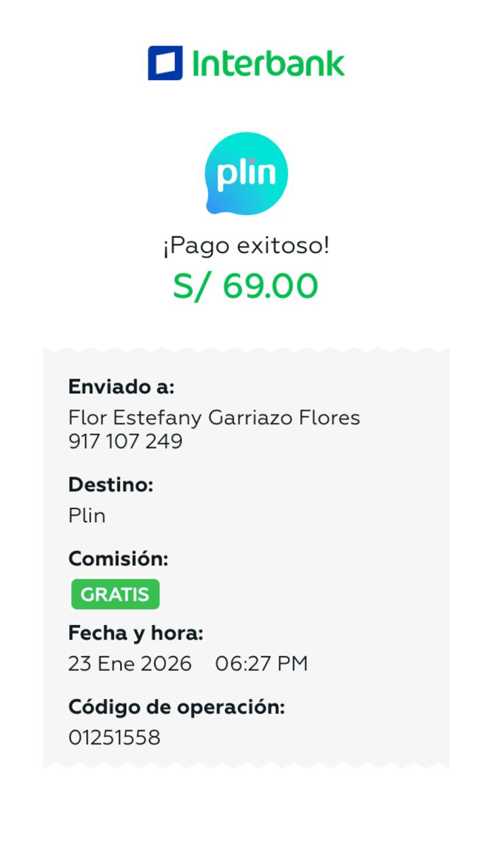Click the "¡Pago exitoso!" success message
The height and width of the screenshot is (868, 493).
coord(246,245)
